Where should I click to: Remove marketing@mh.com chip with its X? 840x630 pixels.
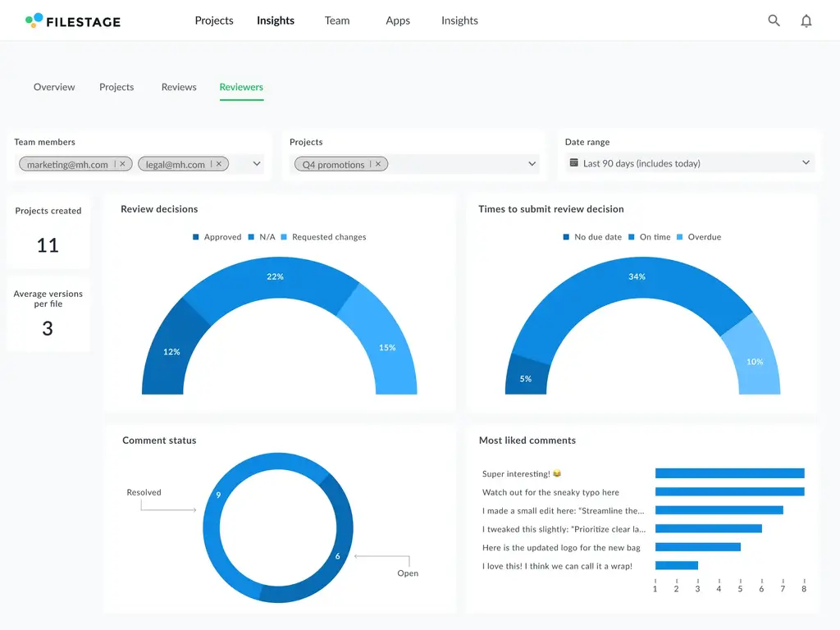[x=123, y=164]
